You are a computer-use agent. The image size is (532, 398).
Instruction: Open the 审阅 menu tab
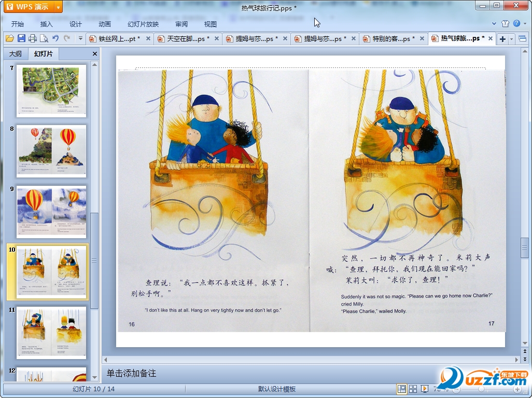click(181, 24)
